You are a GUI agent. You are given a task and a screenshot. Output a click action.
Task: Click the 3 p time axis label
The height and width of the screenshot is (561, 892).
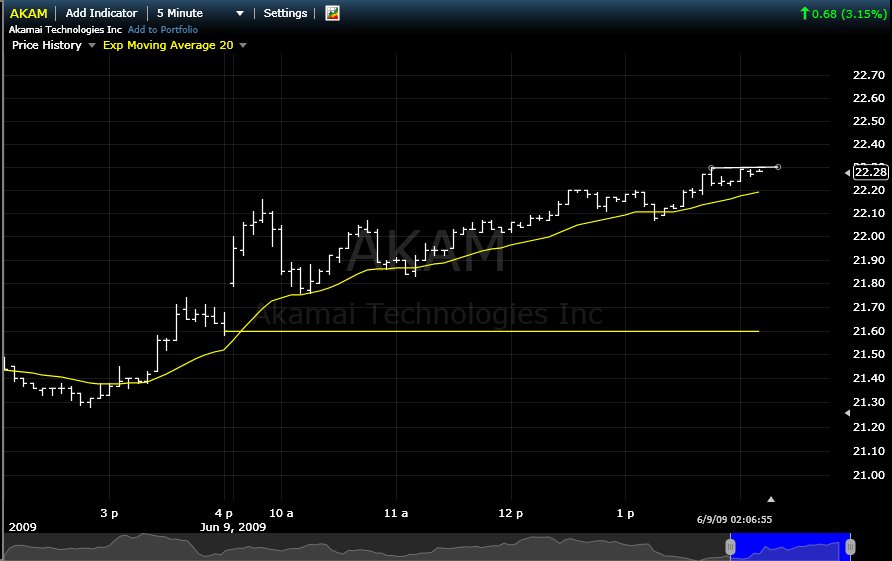[x=109, y=513]
